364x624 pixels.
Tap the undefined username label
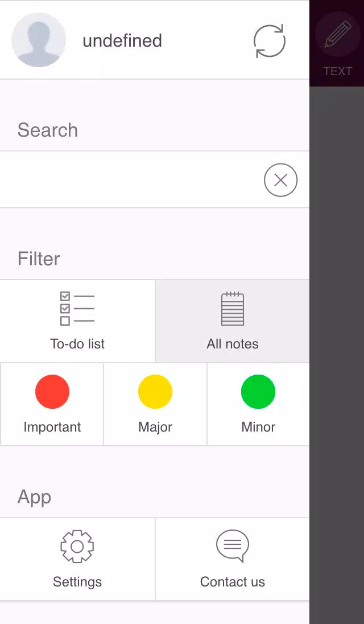122,40
